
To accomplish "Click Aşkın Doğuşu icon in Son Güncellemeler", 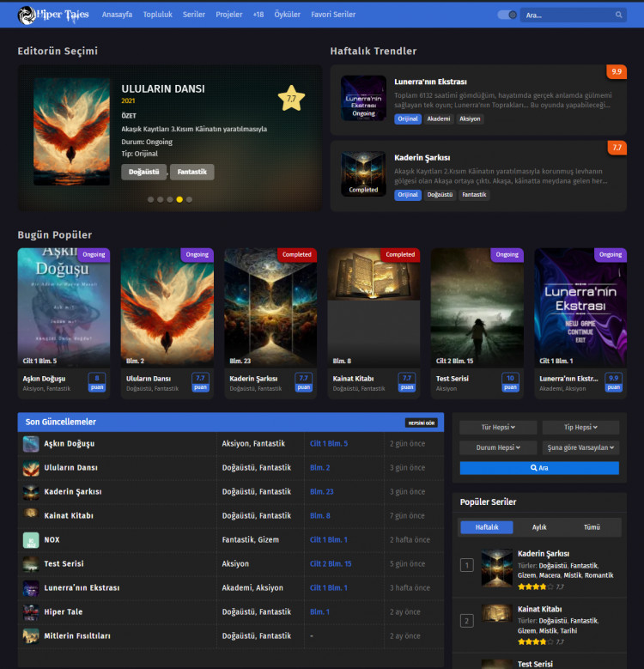I will 31,444.
